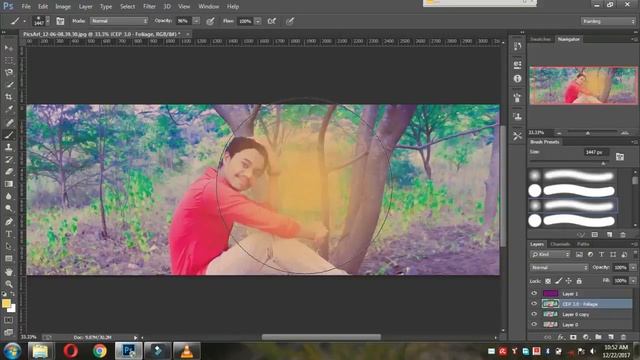Select the Crop tool

pyautogui.click(x=9, y=97)
